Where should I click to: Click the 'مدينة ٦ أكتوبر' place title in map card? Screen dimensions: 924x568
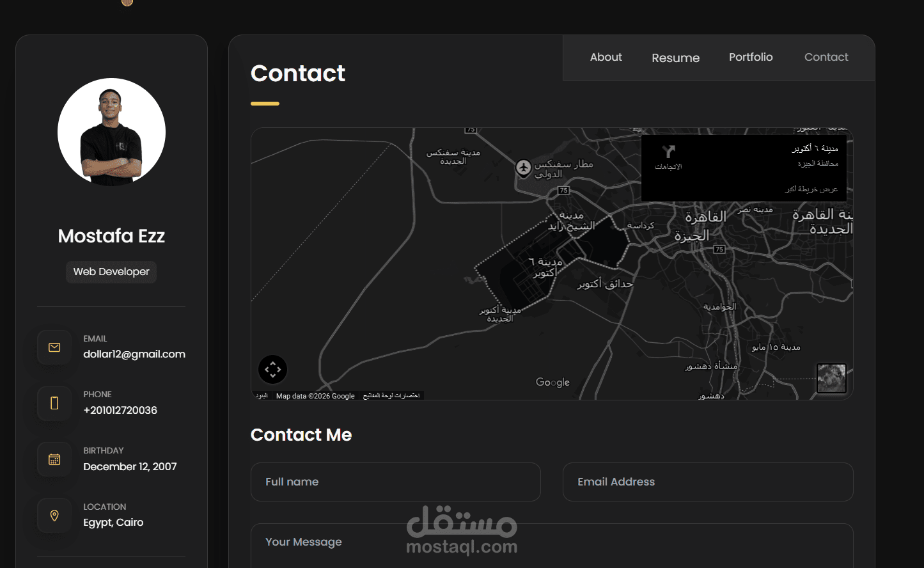tap(815, 148)
